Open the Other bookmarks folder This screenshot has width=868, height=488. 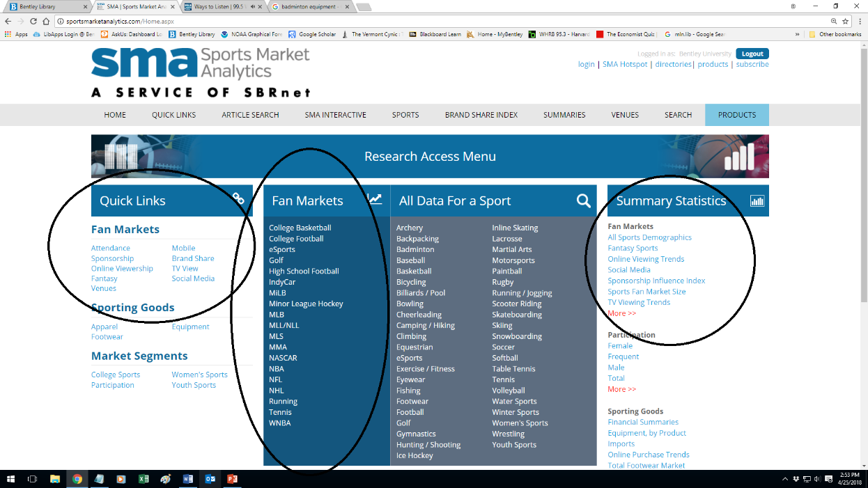[835, 33]
